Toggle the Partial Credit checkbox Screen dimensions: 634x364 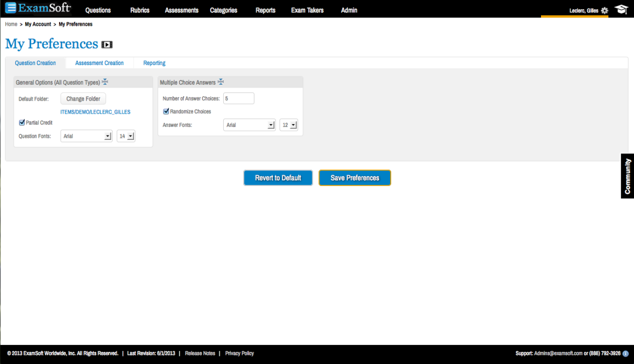tap(22, 122)
